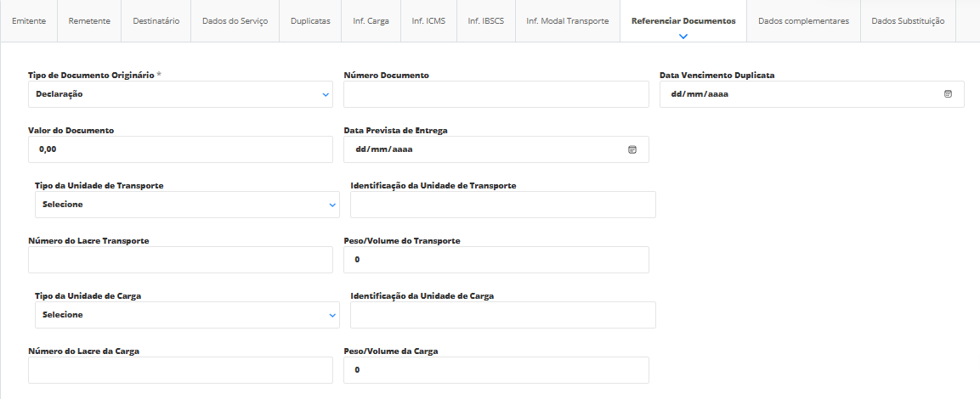
Task: Open the Tipo da Unidade de Transporte dropdown
Action: click(x=187, y=205)
